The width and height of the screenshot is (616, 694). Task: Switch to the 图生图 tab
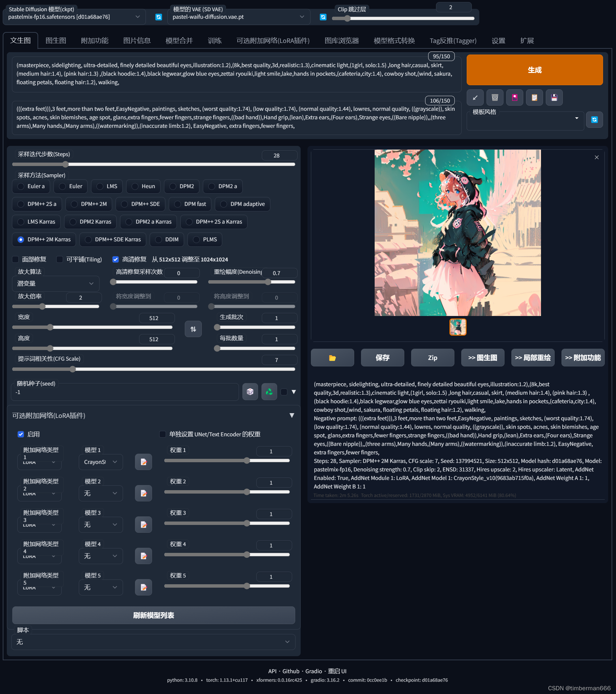coord(56,41)
